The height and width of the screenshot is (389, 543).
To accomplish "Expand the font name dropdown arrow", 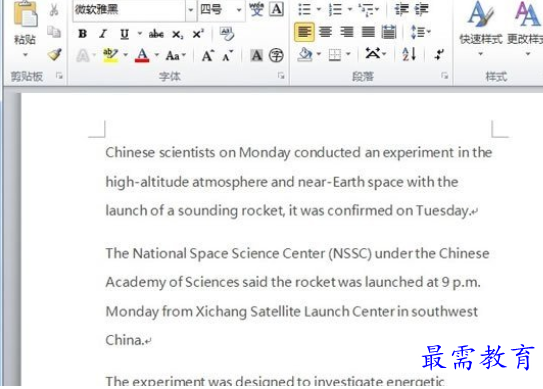I will pos(191,10).
